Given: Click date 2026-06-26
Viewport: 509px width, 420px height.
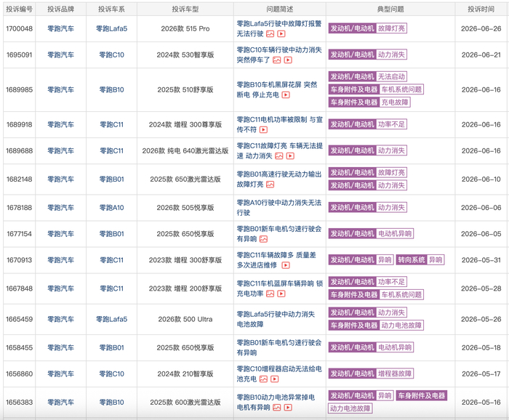Looking at the screenshot, I should point(481,29).
